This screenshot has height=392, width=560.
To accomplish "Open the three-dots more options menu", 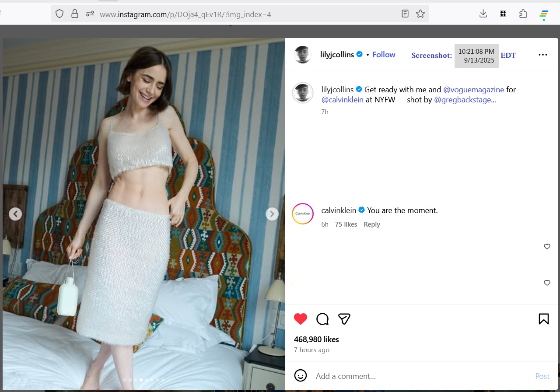I will [542, 55].
